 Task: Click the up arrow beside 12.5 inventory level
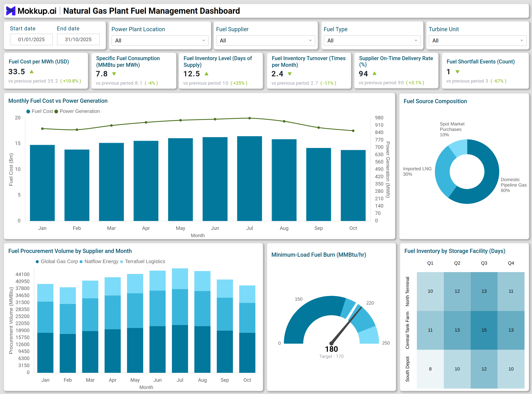(207, 74)
